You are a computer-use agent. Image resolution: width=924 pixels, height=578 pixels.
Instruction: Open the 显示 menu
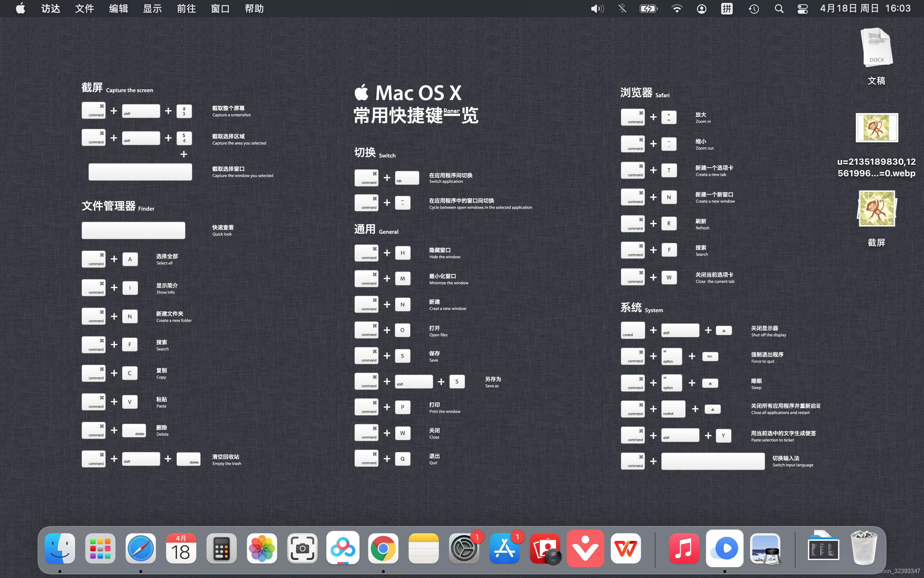pos(152,8)
